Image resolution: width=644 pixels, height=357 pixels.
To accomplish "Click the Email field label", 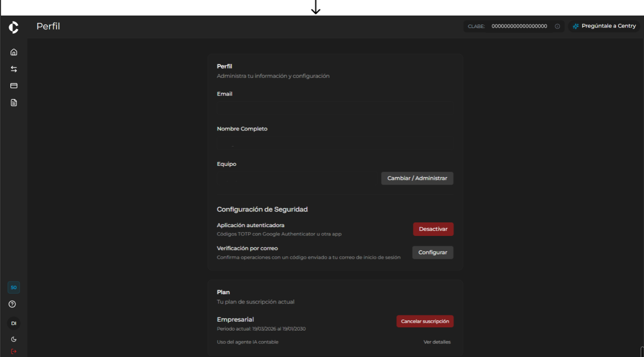I will tap(225, 94).
